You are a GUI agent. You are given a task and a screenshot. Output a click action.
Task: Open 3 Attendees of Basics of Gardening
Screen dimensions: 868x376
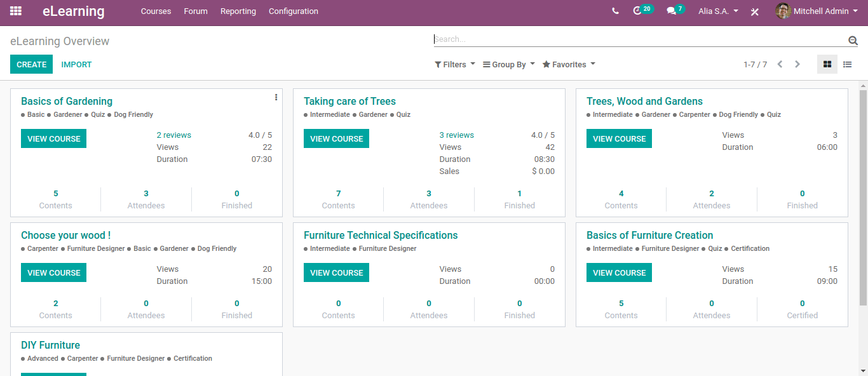(146, 199)
